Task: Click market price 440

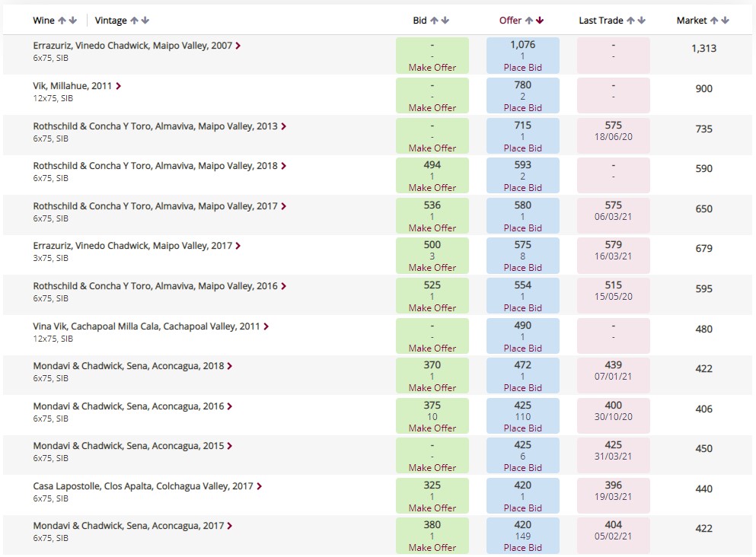Action: (x=704, y=489)
